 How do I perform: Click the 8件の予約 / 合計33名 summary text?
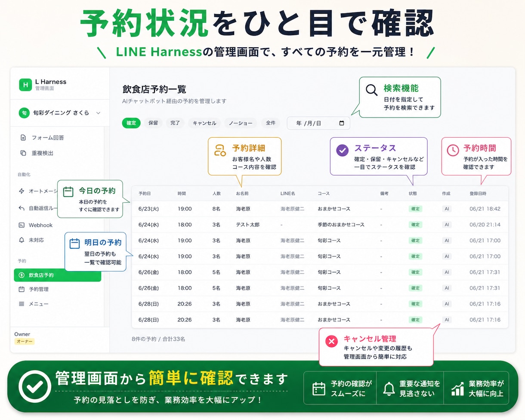click(158, 339)
